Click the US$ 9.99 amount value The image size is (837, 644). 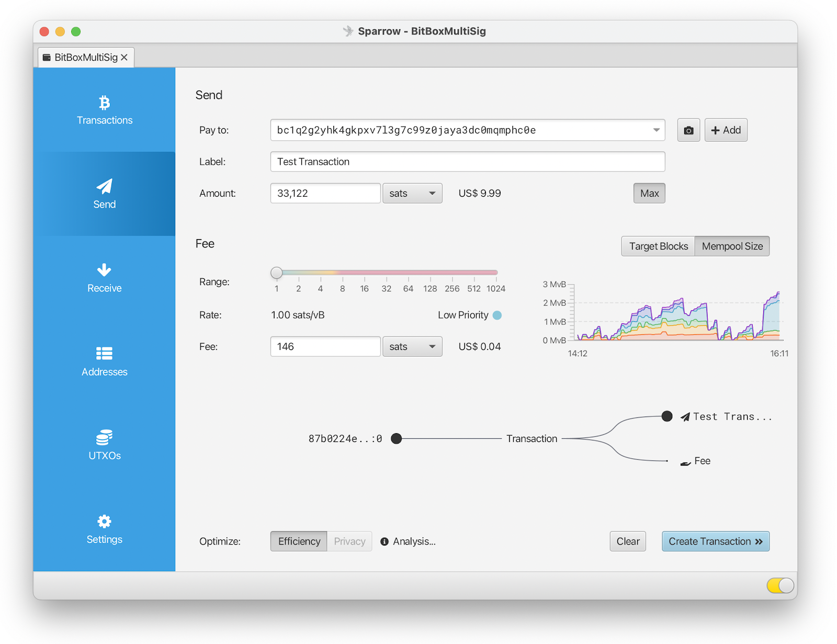pos(480,194)
